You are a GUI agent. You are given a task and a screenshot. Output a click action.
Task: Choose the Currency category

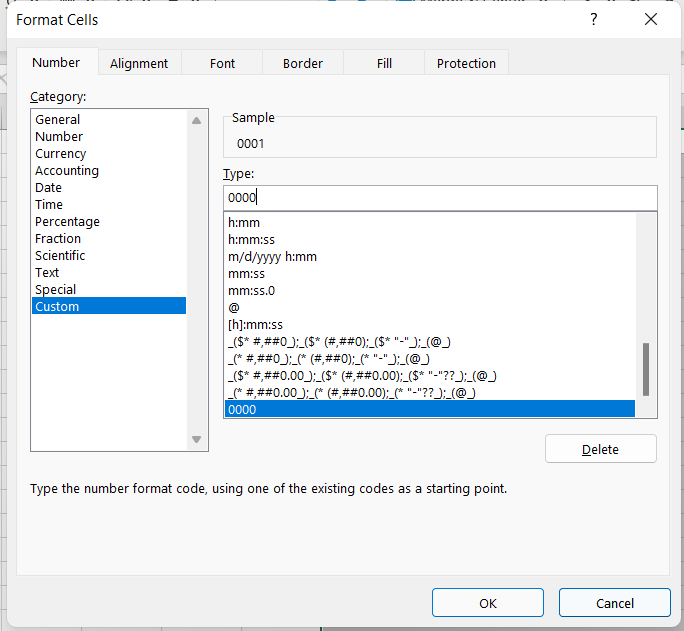point(109,153)
